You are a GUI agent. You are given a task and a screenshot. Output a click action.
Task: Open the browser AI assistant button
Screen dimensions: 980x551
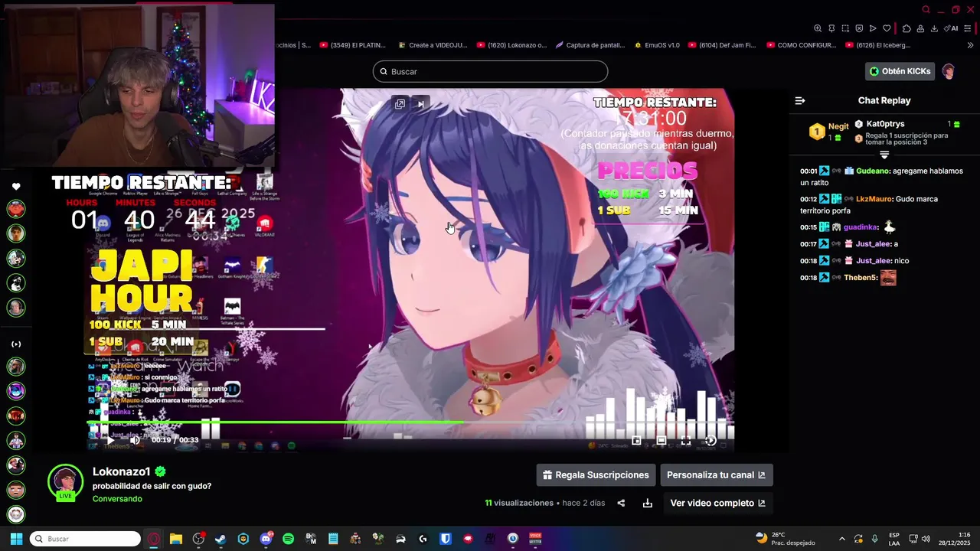coord(952,28)
